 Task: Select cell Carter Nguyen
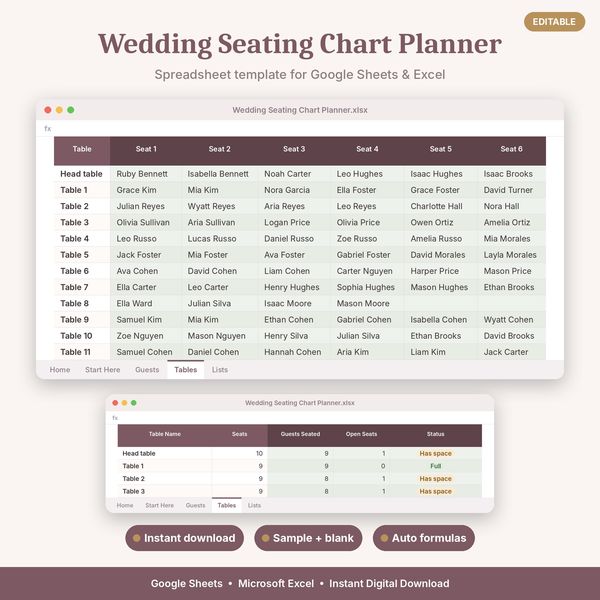[x=367, y=271]
